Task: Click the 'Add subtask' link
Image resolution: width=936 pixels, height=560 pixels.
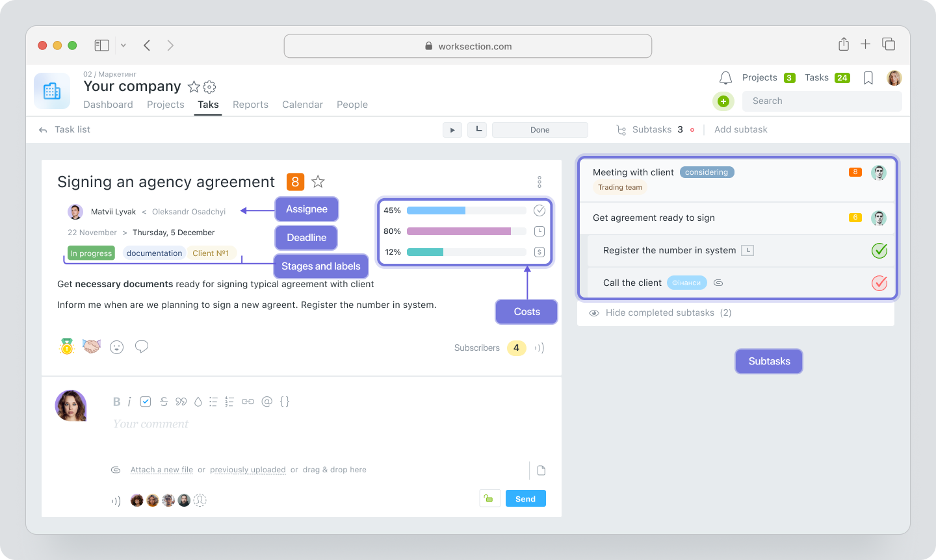Action: point(741,129)
